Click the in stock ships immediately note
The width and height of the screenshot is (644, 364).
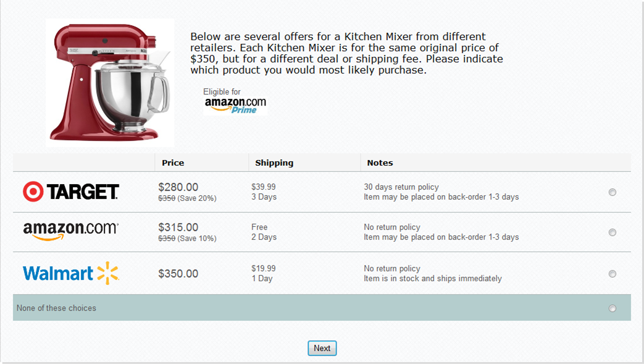(x=433, y=279)
